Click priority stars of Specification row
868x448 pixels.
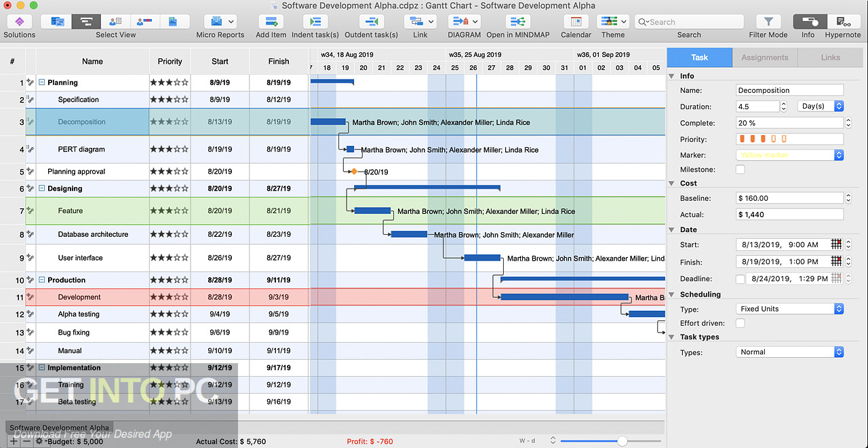pos(170,100)
